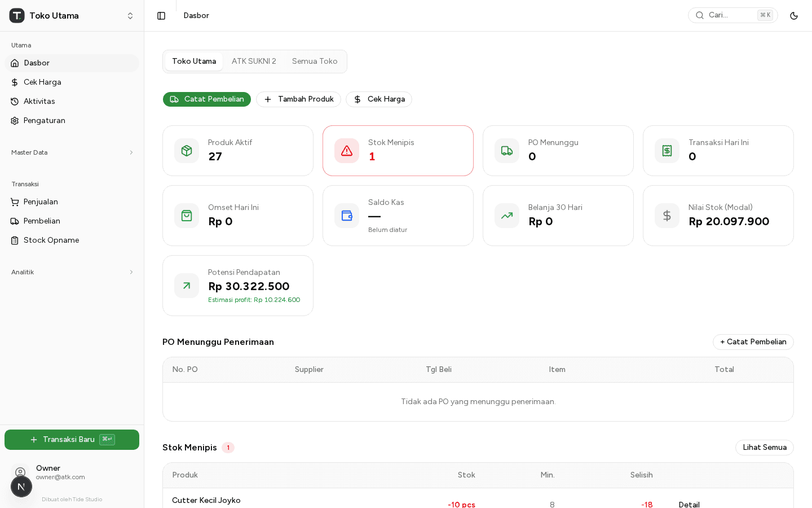This screenshot has width=812, height=508.
Task: Click the Omset Hari Ini bag icon
Action: pos(187,216)
